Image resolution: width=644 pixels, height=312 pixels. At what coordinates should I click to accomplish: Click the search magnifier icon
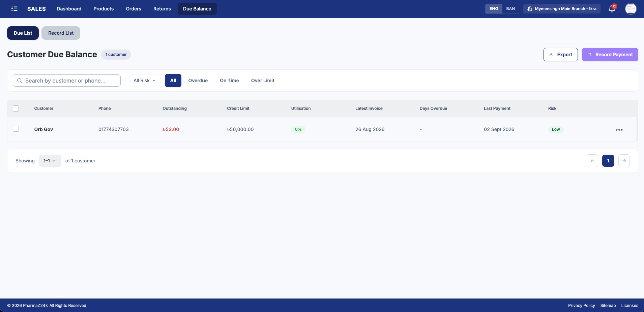click(20, 81)
